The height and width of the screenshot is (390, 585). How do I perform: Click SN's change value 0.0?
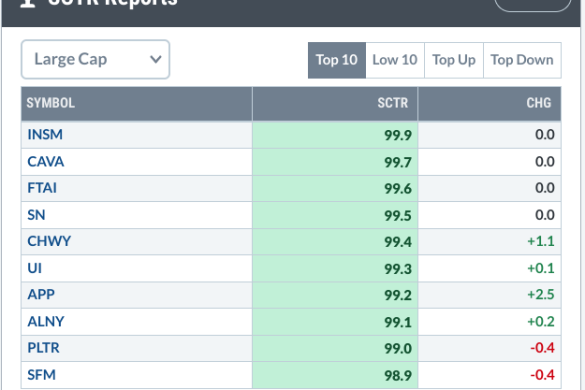545,215
